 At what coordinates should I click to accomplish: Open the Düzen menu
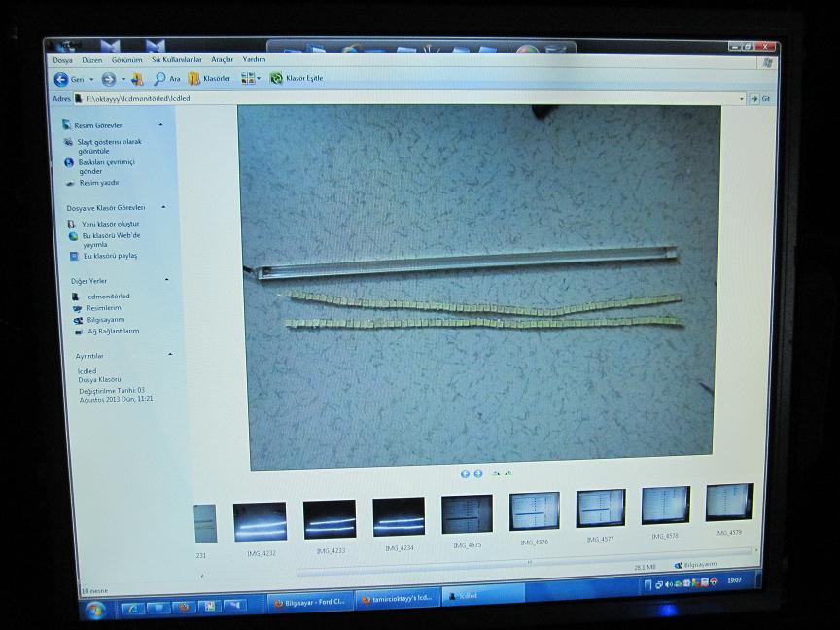(x=92, y=60)
